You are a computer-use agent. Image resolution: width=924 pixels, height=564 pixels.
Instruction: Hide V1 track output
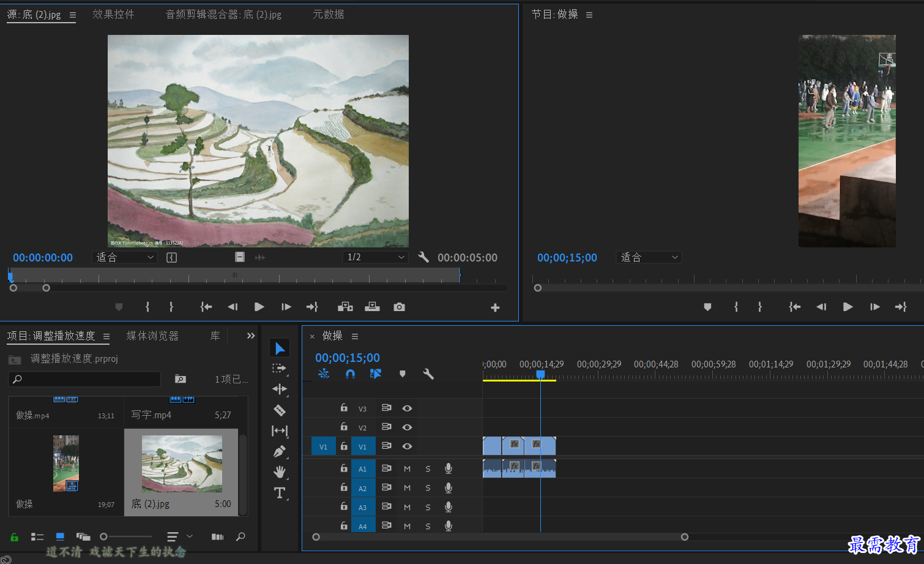(x=407, y=446)
